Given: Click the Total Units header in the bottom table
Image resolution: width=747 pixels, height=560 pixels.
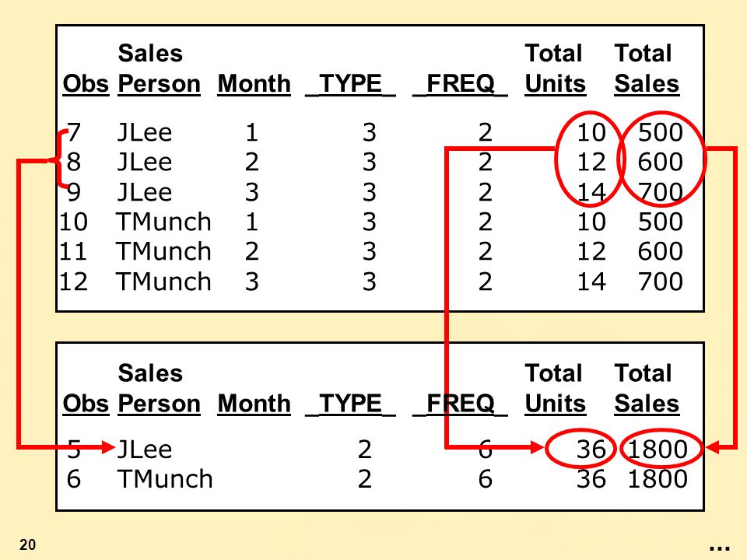Looking at the screenshot, I should click(555, 389).
